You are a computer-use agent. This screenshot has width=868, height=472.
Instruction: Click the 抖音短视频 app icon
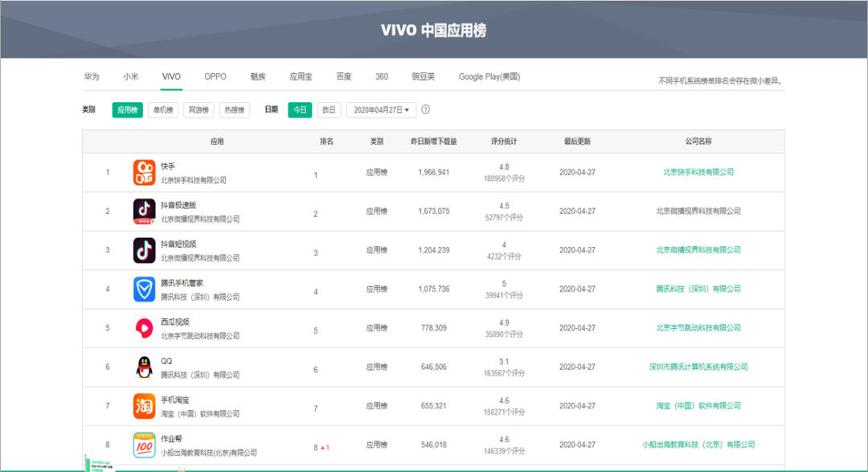144,250
